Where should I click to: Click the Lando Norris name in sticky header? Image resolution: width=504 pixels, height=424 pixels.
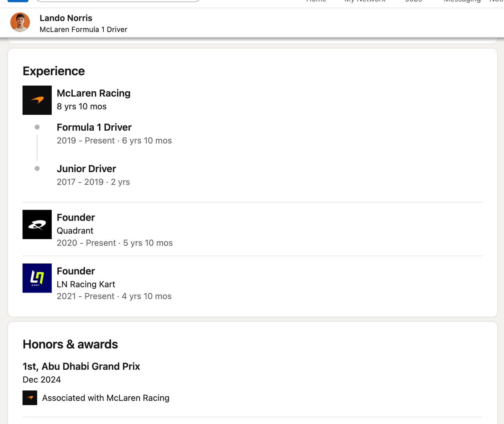[x=66, y=18]
